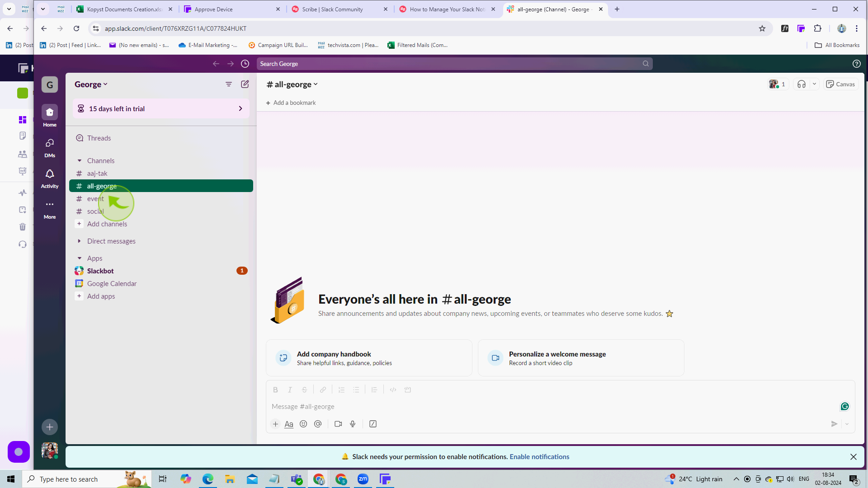The width and height of the screenshot is (868, 488).
Task: Open the Activity bell in sidebar
Action: click(50, 178)
